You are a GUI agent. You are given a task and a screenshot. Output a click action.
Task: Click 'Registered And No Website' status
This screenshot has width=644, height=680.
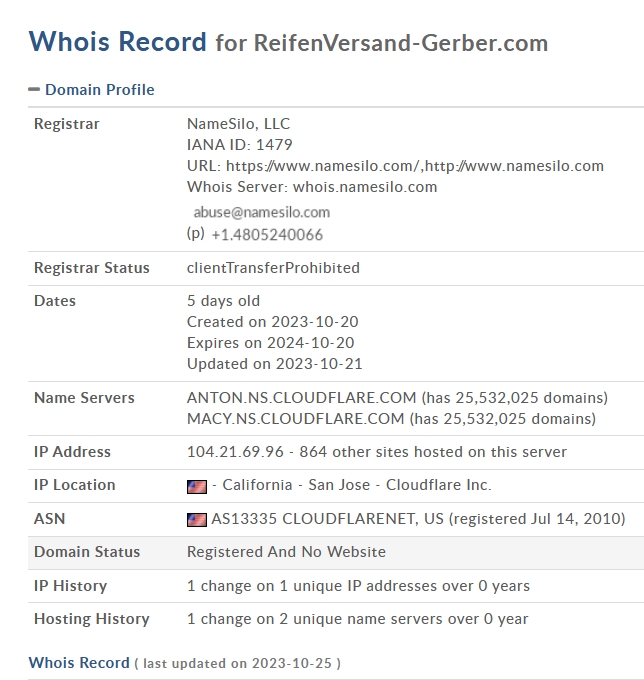point(286,552)
